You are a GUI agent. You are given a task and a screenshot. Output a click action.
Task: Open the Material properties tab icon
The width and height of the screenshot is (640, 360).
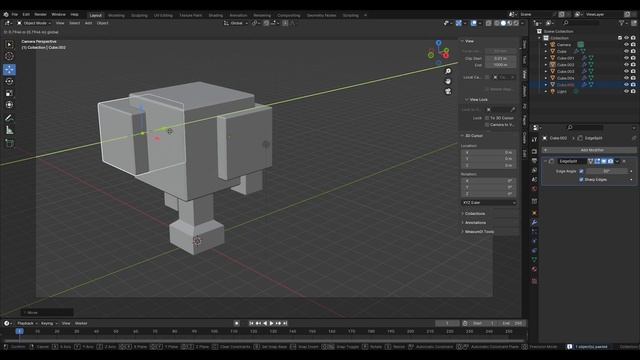pos(534,269)
